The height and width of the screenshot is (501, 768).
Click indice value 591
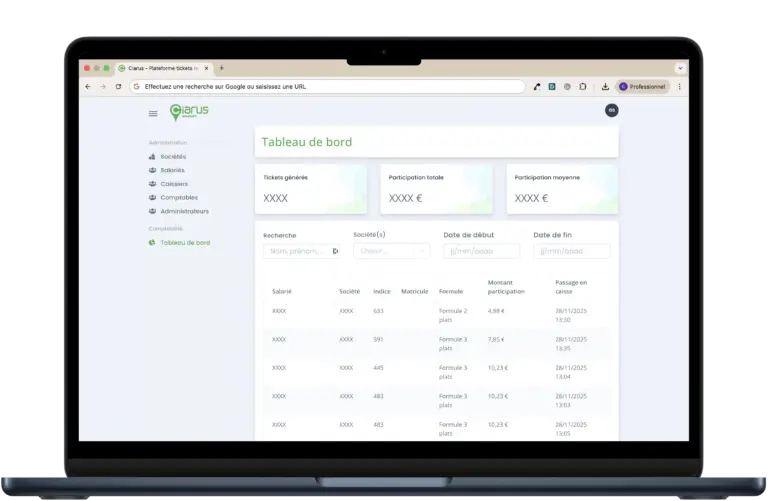[x=378, y=339]
